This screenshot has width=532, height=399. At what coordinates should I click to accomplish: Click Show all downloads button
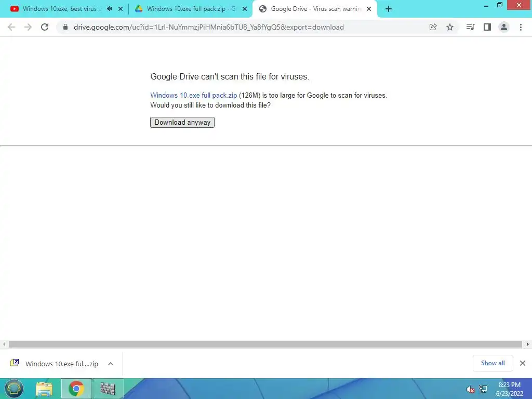tap(493, 363)
